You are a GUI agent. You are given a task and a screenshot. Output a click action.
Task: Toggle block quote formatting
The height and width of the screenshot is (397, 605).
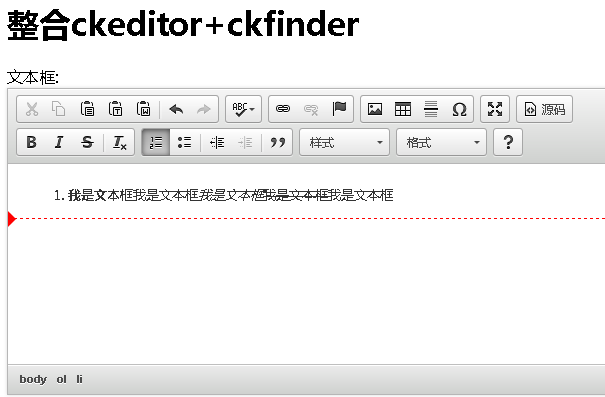click(278, 142)
